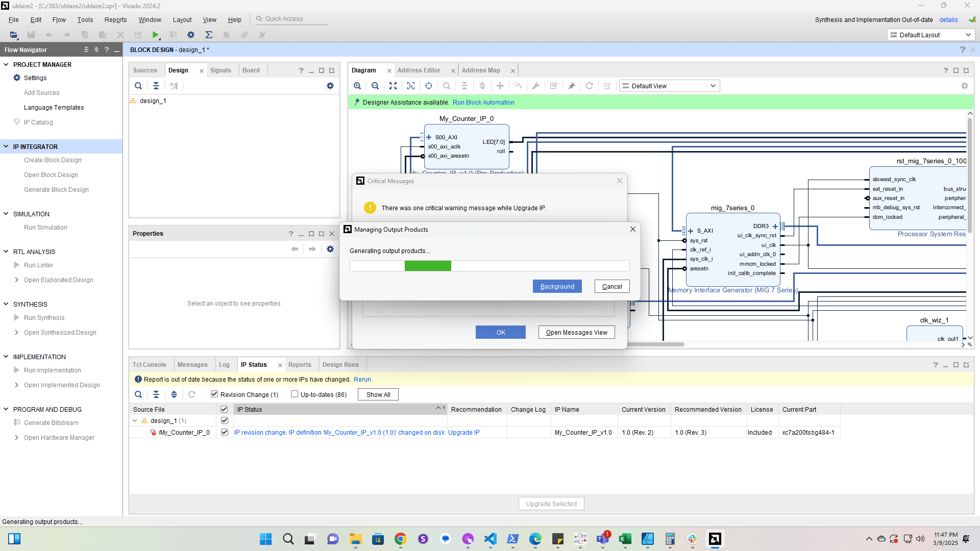
Task: Click the Background button in the dialog
Action: (557, 286)
